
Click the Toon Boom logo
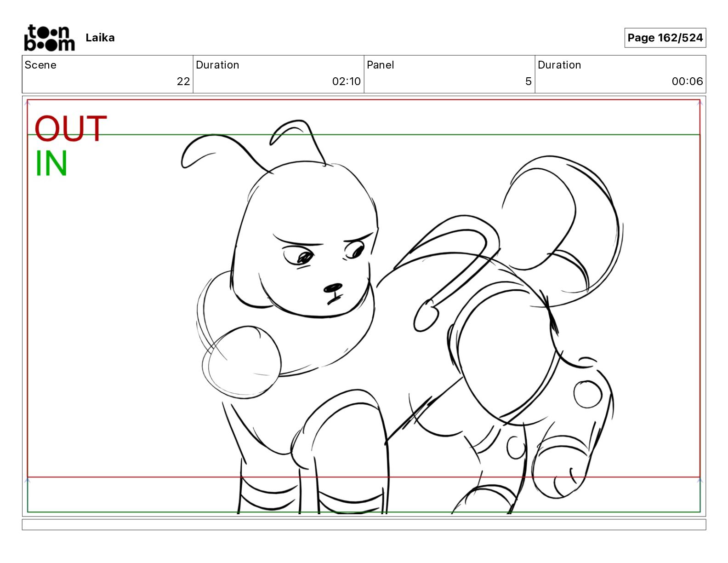click(49, 38)
